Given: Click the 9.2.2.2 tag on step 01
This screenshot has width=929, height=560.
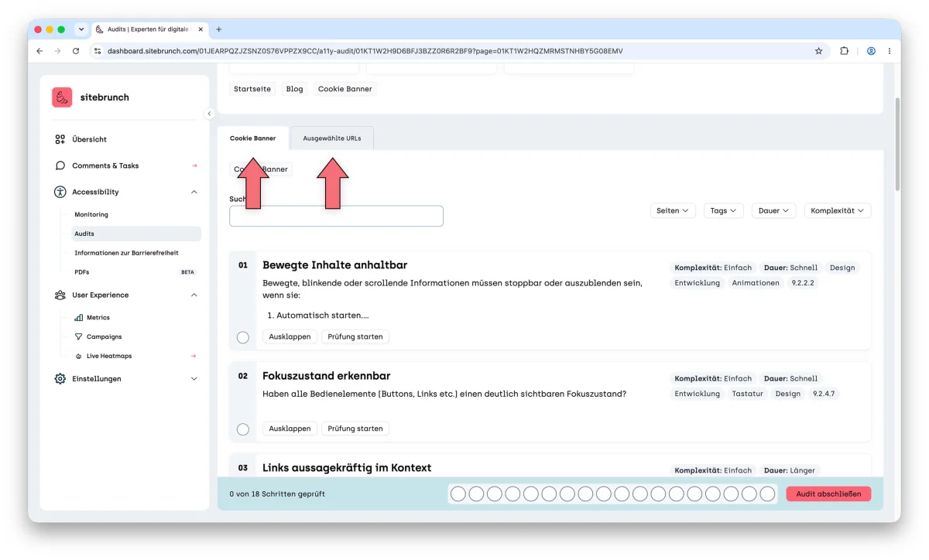Looking at the screenshot, I should tap(804, 283).
